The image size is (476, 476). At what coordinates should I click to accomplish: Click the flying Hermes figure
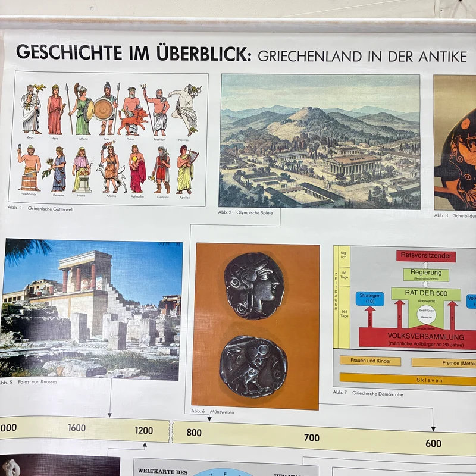(x=185, y=110)
